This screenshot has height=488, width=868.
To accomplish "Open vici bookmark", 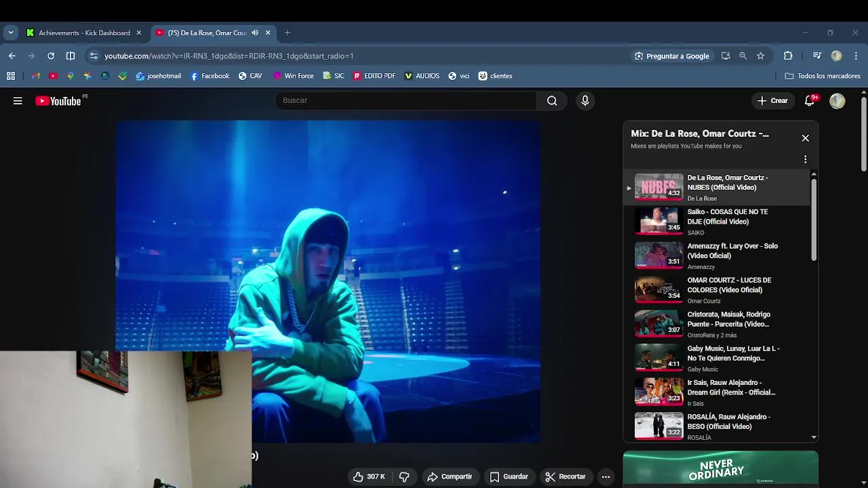I will click(x=458, y=76).
